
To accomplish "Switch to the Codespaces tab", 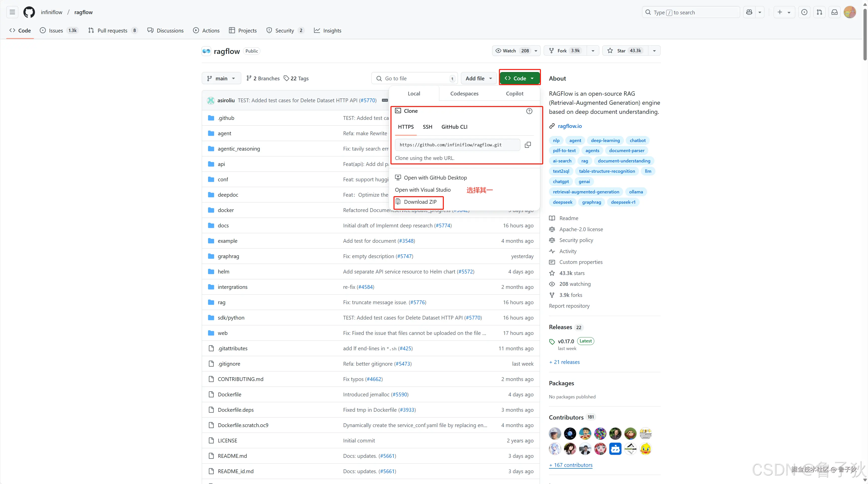I will (x=464, y=93).
